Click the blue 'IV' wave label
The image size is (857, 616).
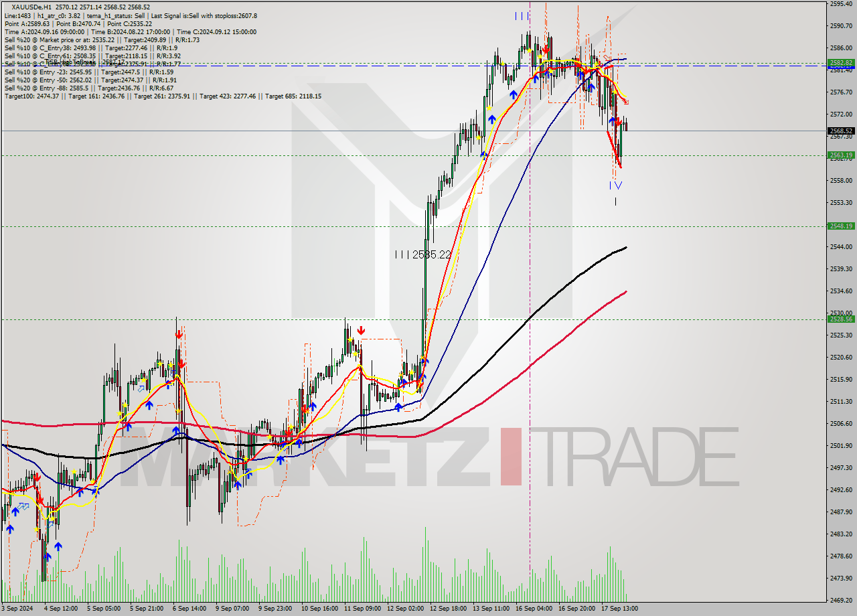(615, 185)
